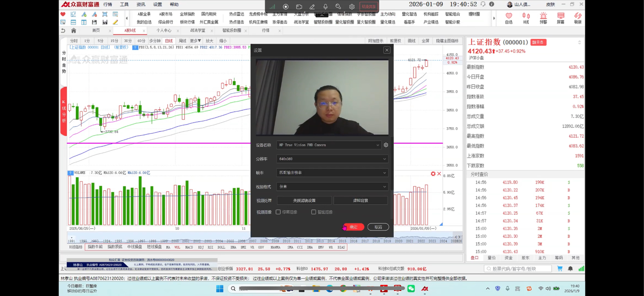This screenshot has width=644, height=296.
Task: Click 隐藏主图指标 button
Action: pyautogui.click(x=447, y=41)
